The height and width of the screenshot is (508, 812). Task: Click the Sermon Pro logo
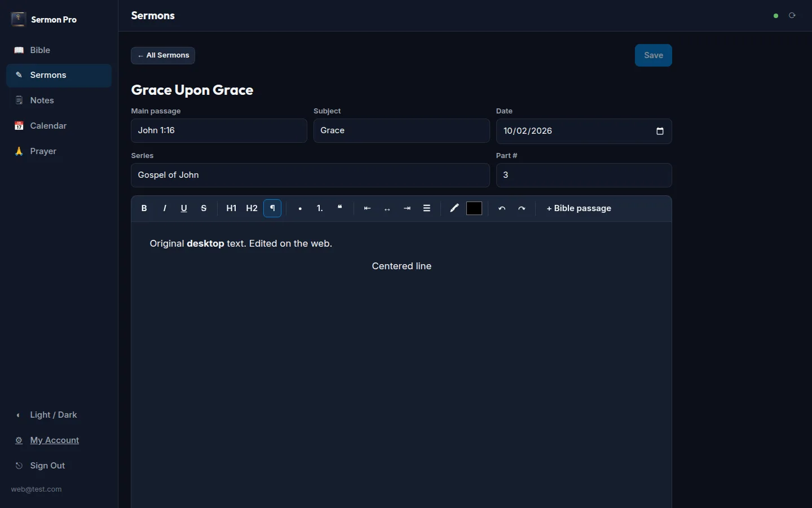[x=18, y=19]
